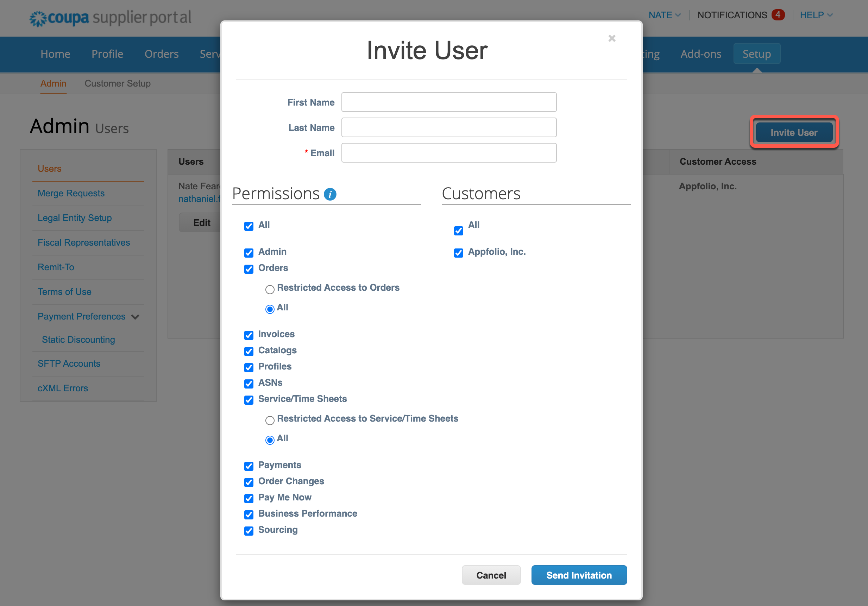This screenshot has width=868, height=606.
Task: Click the Cancel button
Action: tap(491, 575)
